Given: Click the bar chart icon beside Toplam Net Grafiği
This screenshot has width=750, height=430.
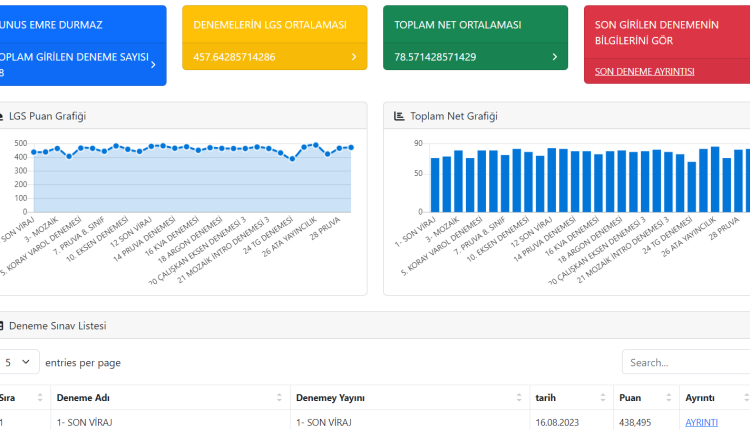Looking at the screenshot, I should pos(399,116).
